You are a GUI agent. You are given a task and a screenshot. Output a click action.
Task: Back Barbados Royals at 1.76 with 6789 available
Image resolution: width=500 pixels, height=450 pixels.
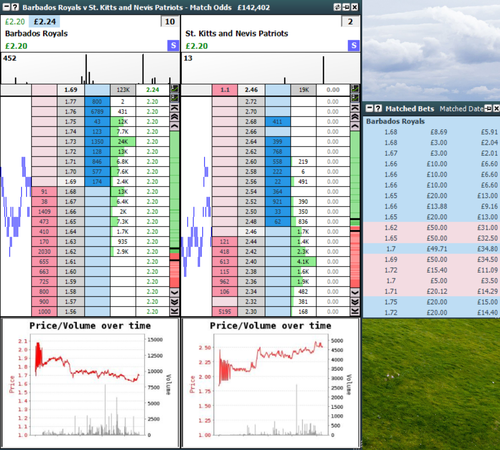coord(97,112)
